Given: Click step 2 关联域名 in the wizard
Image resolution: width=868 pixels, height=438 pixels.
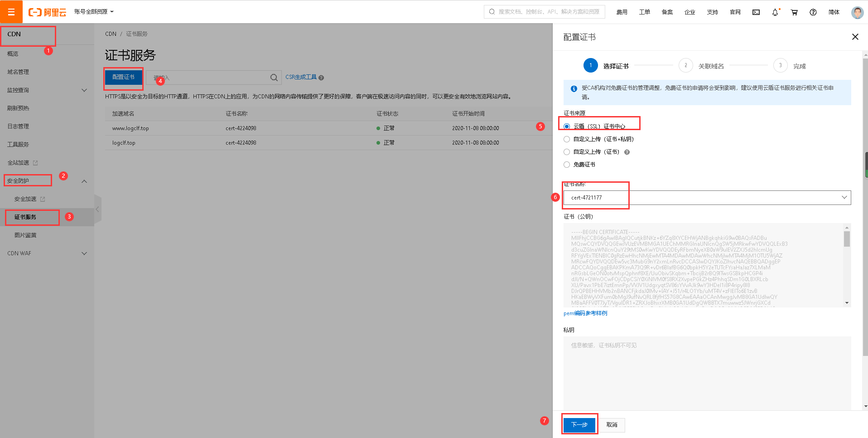Looking at the screenshot, I should coord(701,66).
